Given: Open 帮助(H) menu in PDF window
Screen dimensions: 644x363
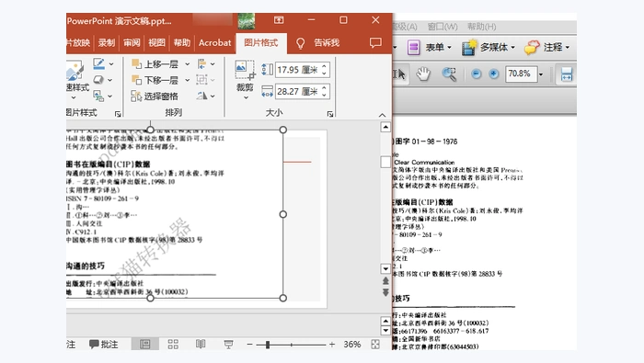Looking at the screenshot, I should 481,27.
